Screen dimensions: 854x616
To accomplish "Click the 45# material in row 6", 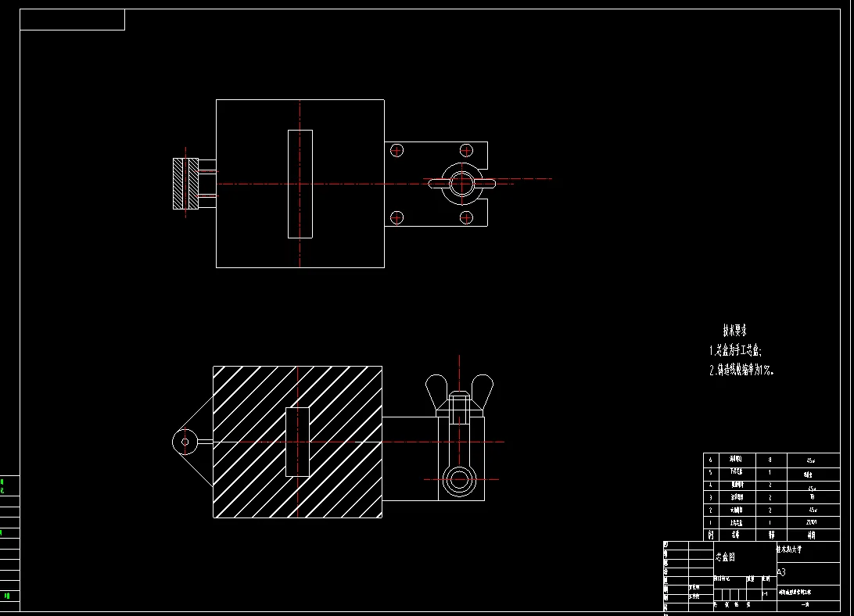I will pyautogui.click(x=811, y=460).
